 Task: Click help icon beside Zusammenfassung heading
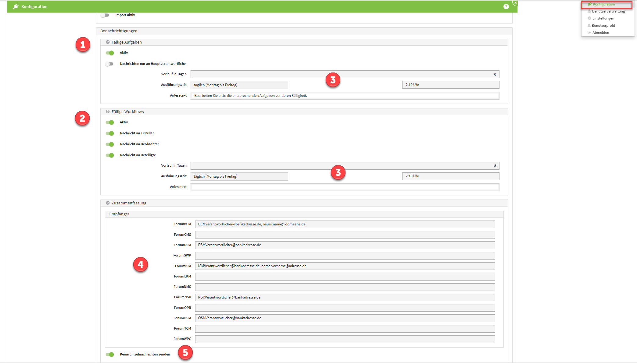pyautogui.click(x=108, y=203)
